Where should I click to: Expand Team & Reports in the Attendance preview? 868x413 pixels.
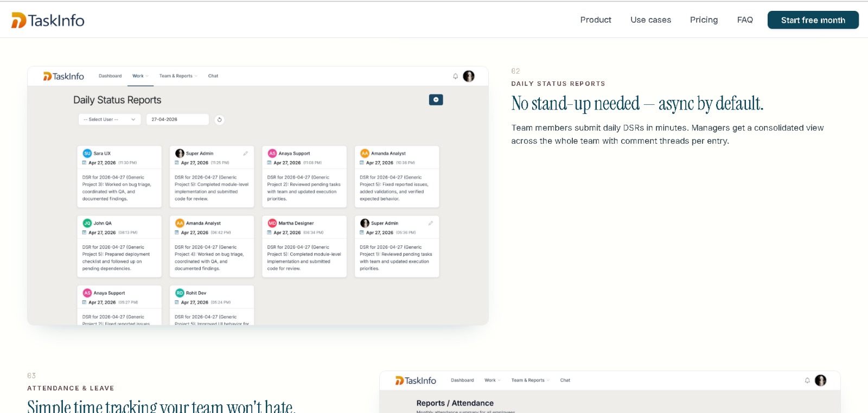pyautogui.click(x=530, y=380)
